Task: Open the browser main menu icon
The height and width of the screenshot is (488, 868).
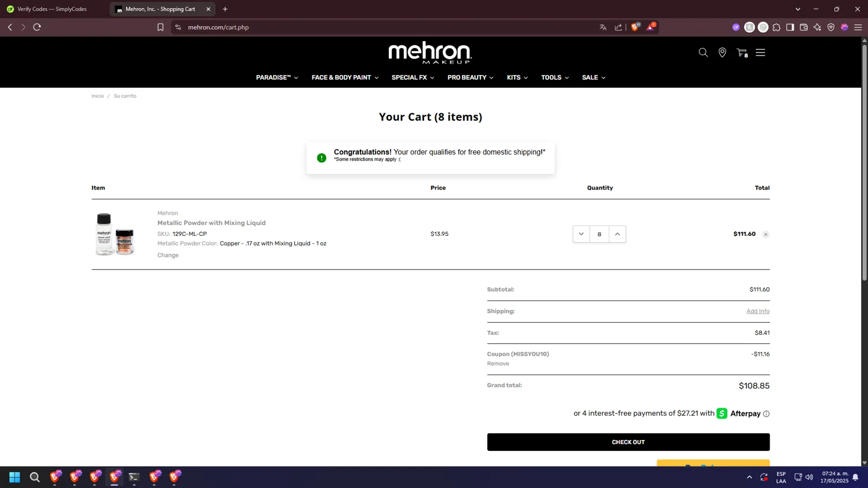Action: tap(858, 27)
